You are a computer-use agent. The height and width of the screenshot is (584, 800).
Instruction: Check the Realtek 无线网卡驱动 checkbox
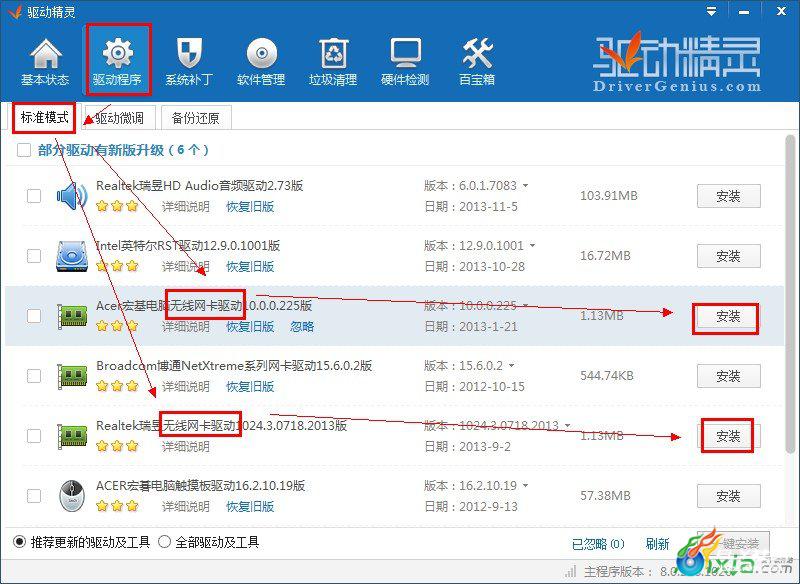pos(34,436)
